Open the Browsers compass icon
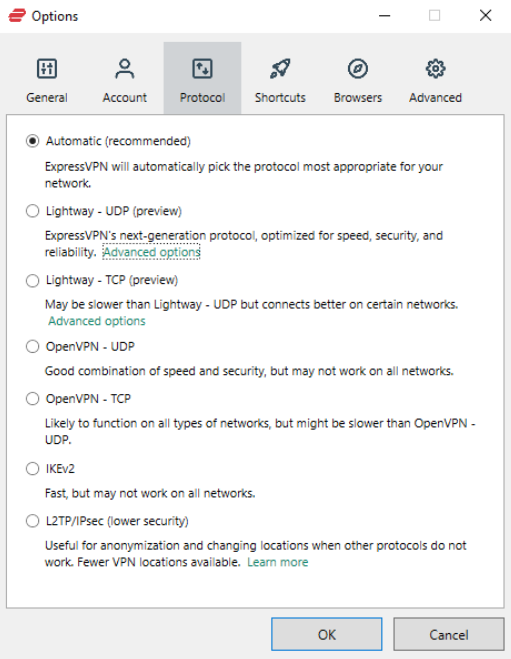The height and width of the screenshot is (659, 511). [x=358, y=69]
